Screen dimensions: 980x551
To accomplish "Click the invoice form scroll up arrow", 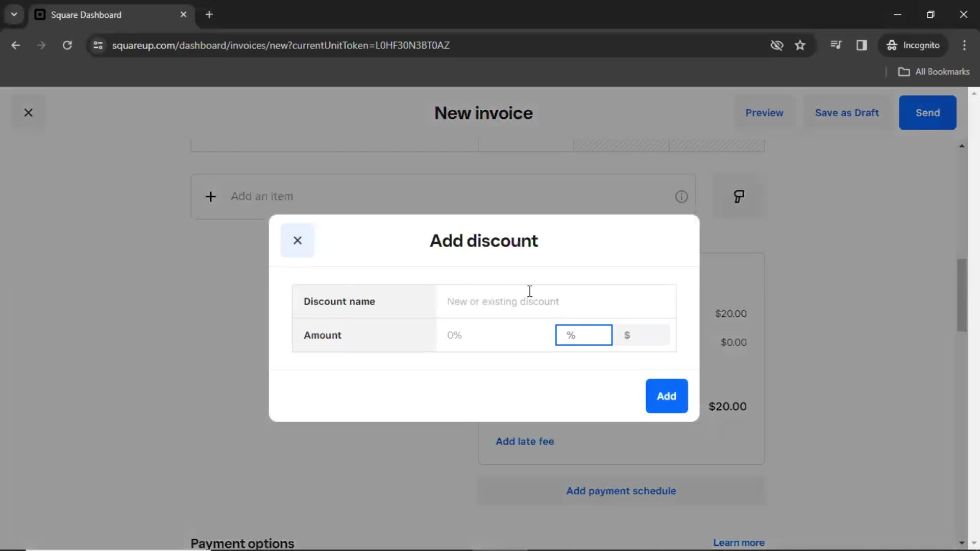I will click(x=962, y=146).
